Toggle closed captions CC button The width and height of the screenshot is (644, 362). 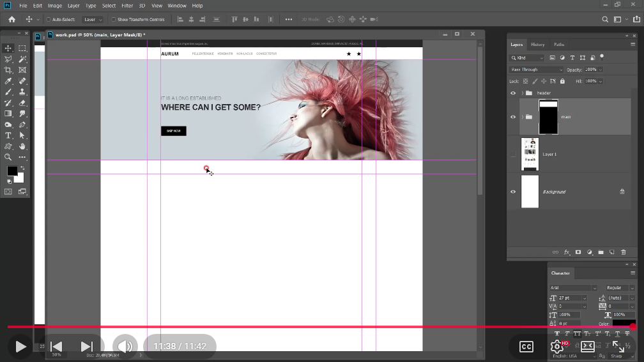pyautogui.click(x=526, y=347)
